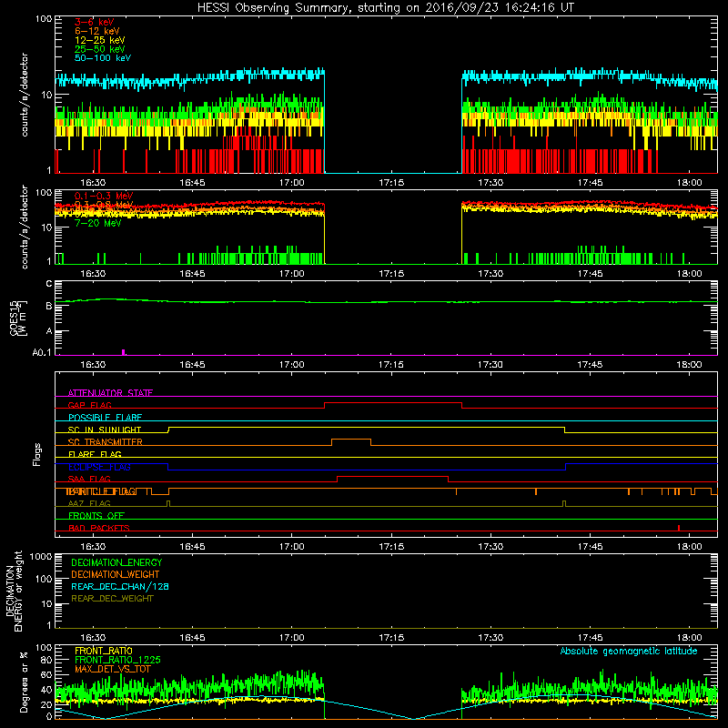Click the Degrees or % axis label
Image resolution: width=728 pixels, height=728 pixels.
tap(24, 682)
